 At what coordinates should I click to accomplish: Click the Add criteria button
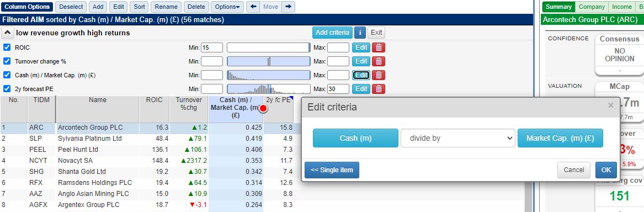(332, 33)
